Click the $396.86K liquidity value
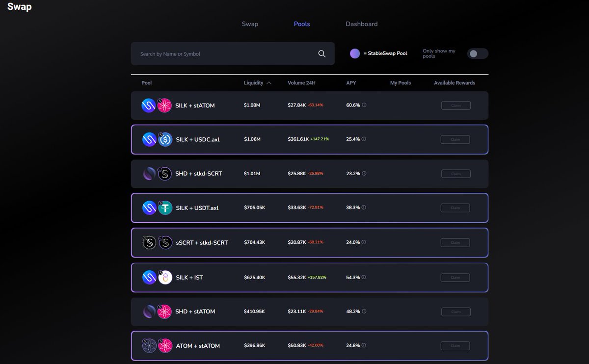The width and height of the screenshot is (589, 364). (x=255, y=346)
